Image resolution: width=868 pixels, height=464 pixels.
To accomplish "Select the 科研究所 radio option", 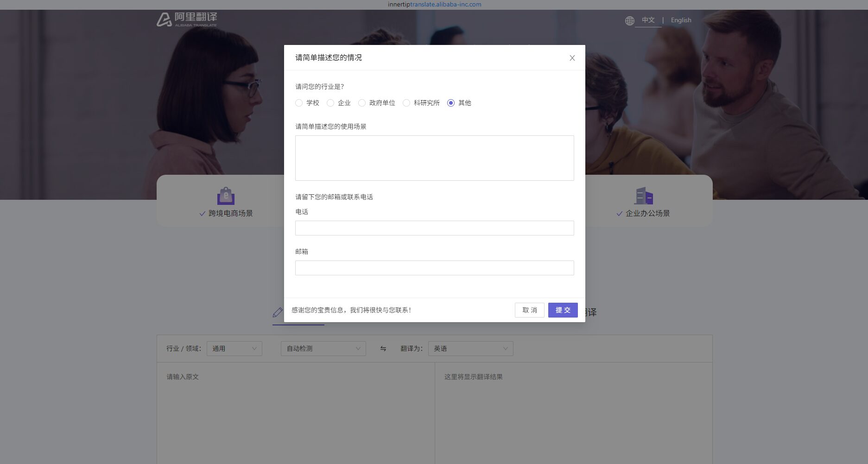I will coord(406,103).
